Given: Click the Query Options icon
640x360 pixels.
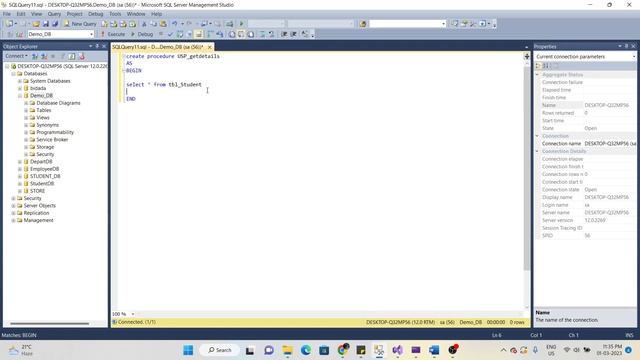Looking at the screenshot, I should tap(189, 34).
